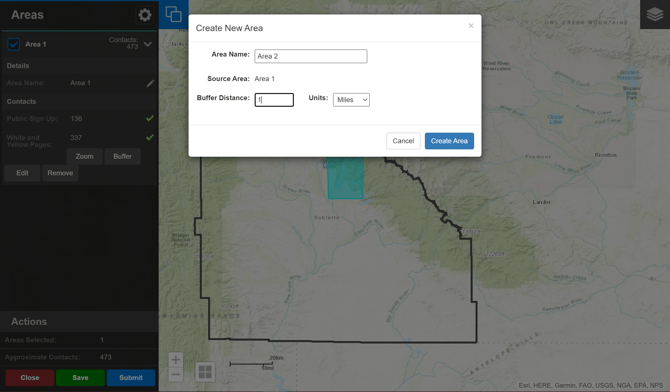Open the Units dropdown showing Miles
Screen dimensions: 670x392
[351, 100]
